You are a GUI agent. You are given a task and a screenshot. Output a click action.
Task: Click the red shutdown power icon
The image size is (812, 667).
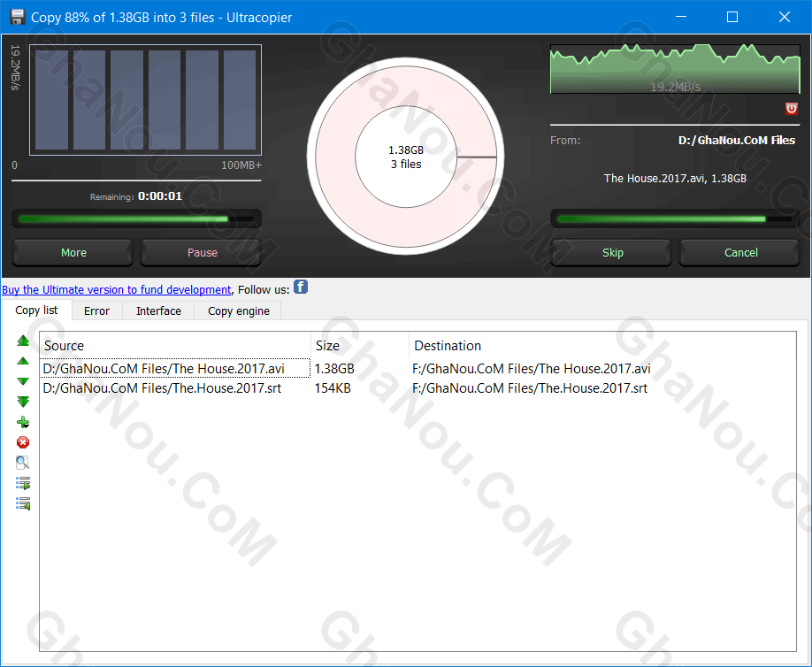pyautogui.click(x=792, y=108)
